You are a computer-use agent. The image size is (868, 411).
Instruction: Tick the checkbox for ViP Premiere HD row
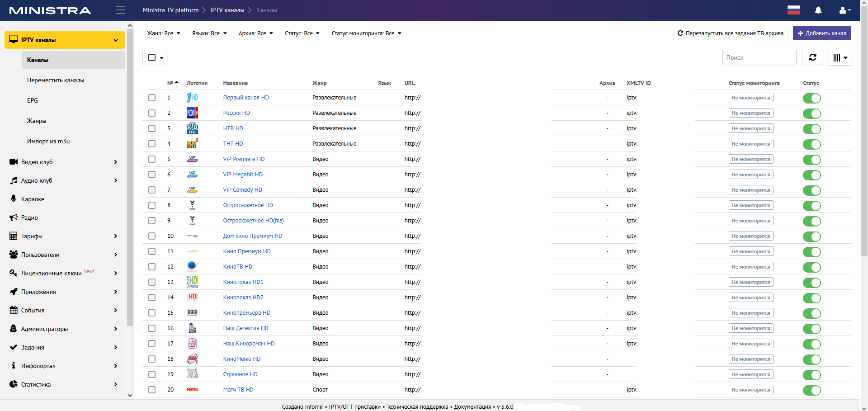point(152,159)
